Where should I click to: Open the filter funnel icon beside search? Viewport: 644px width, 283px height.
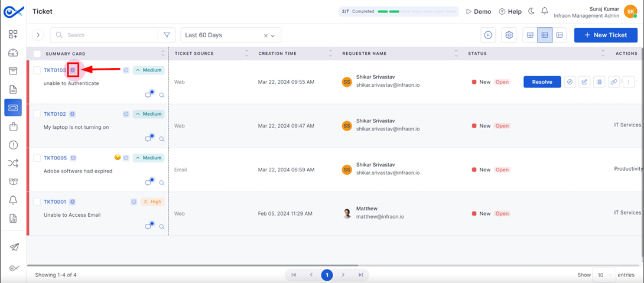coord(167,35)
